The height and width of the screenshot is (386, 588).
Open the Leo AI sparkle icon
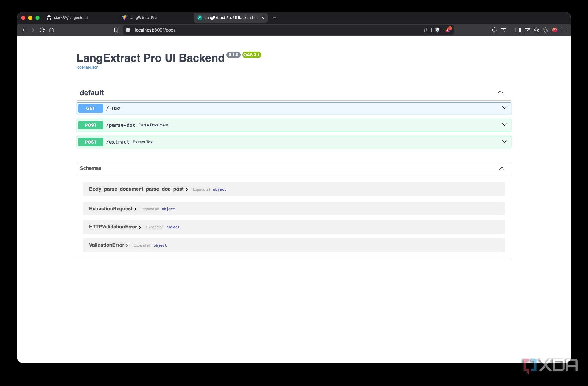(536, 30)
